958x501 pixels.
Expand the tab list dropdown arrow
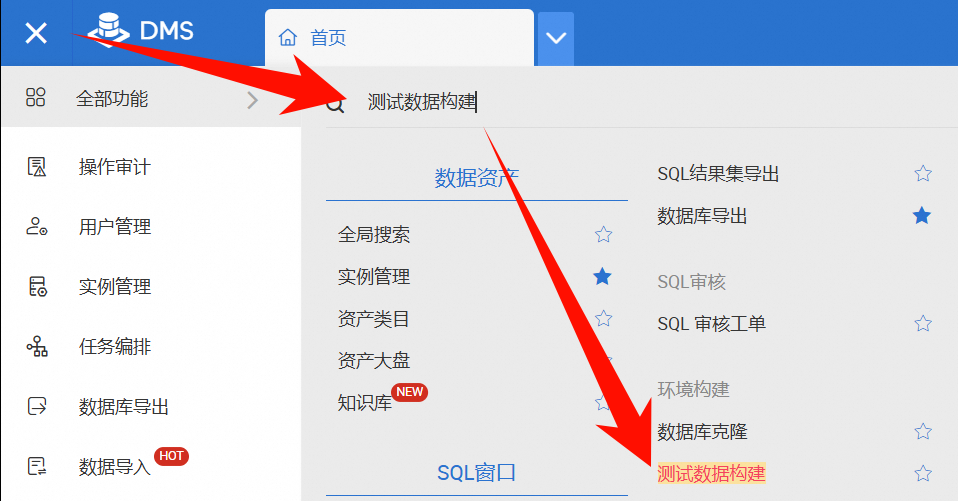point(555,38)
